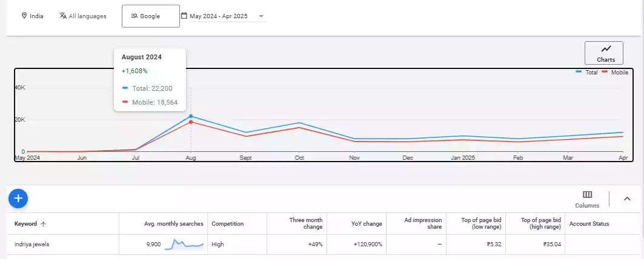Collapse the panel with the chevron up

tap(627, 198)
